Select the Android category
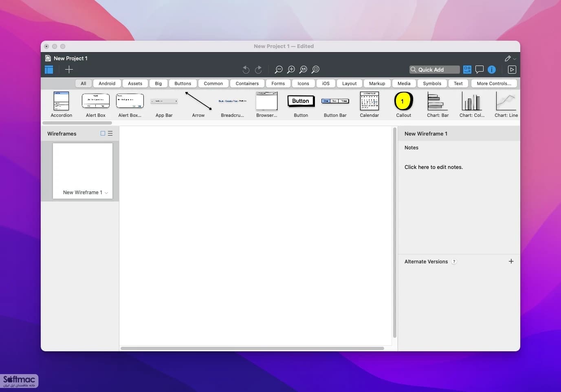561x392 pixels. tap(107, 83)
